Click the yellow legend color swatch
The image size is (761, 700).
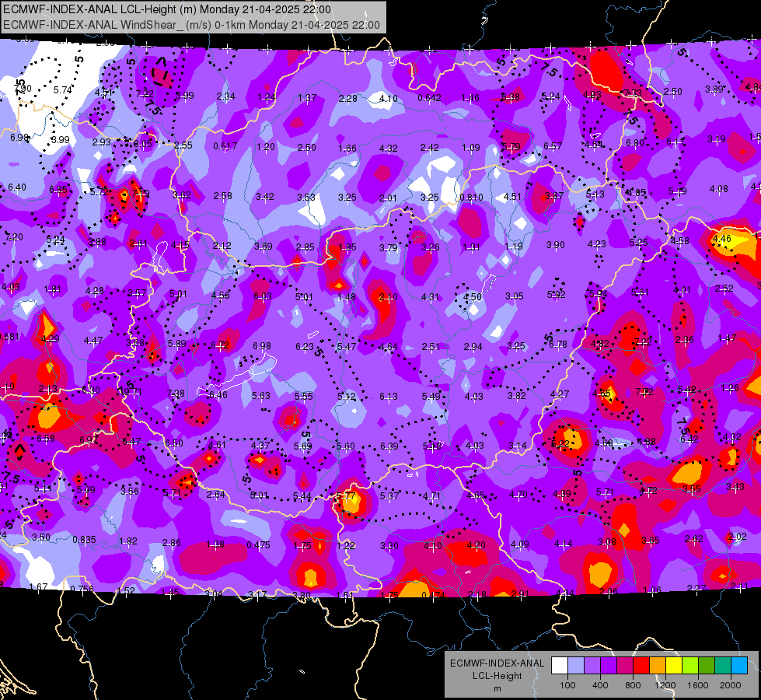click(x=674, y=666)
